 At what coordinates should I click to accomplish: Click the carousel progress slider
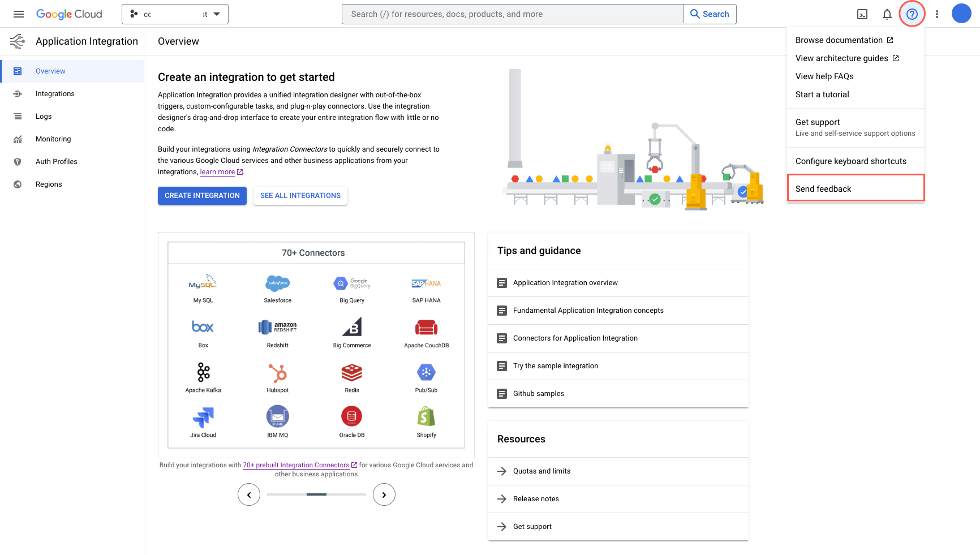(x=316, y=494)
